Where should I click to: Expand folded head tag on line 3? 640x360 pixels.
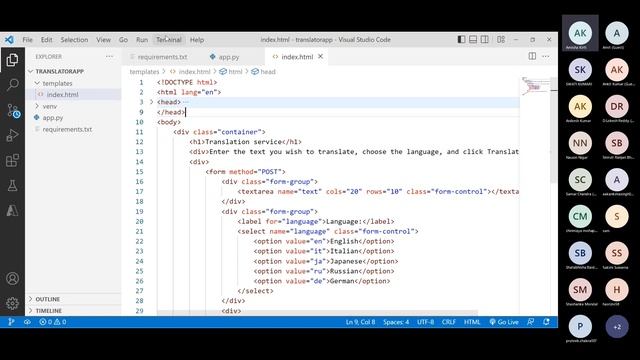(x=151, y=102)
